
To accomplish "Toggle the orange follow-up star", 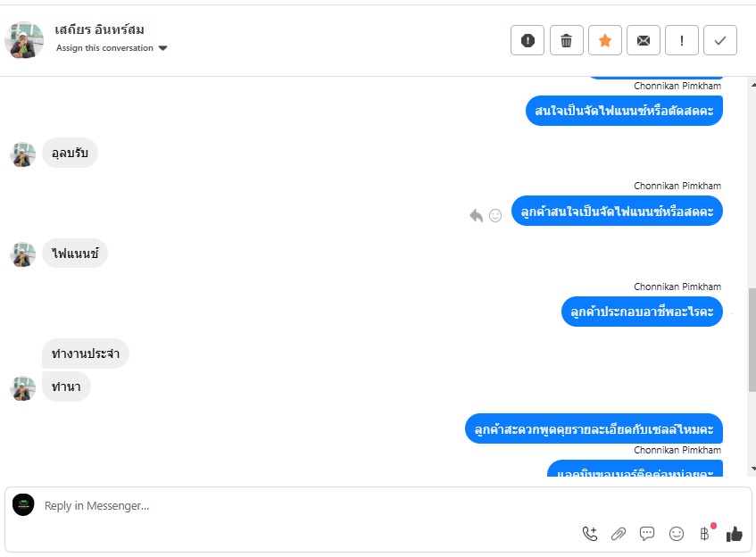I will [605, 40].
